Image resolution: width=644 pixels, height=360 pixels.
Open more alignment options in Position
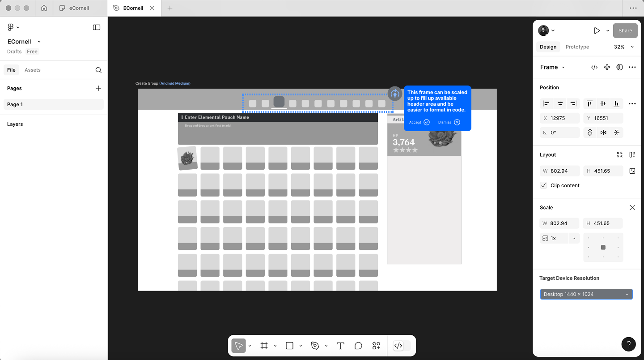632,103
